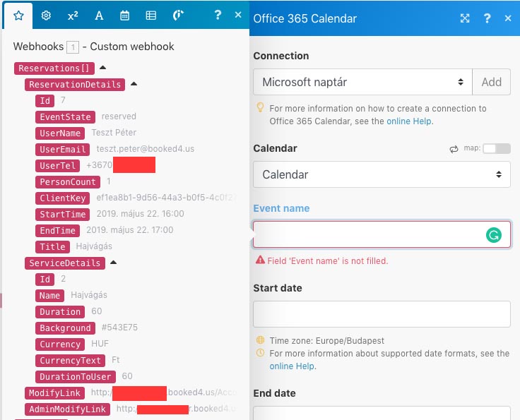Refresh the Calendar list
Image resolution: width=520 pixels, height=420 pixels.
[454, 149]
